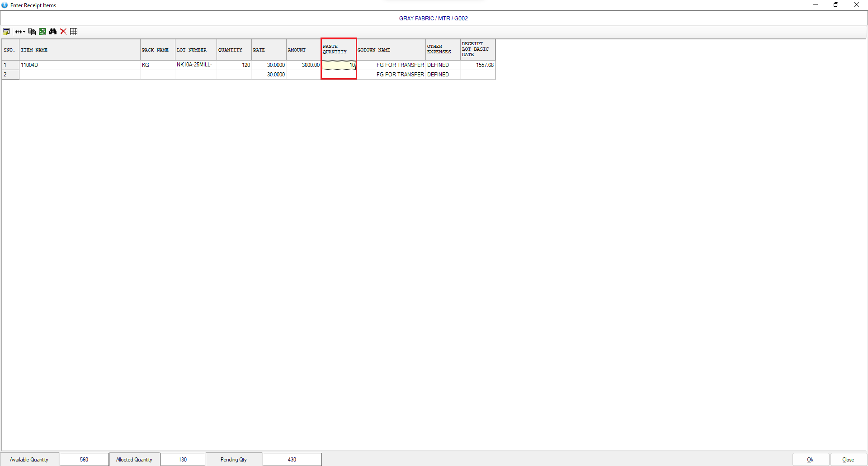Click the RECEIPT LOT BASIC RATE column header
The width and height of the screenshot is (868, 466).
(x=478, y=50)
